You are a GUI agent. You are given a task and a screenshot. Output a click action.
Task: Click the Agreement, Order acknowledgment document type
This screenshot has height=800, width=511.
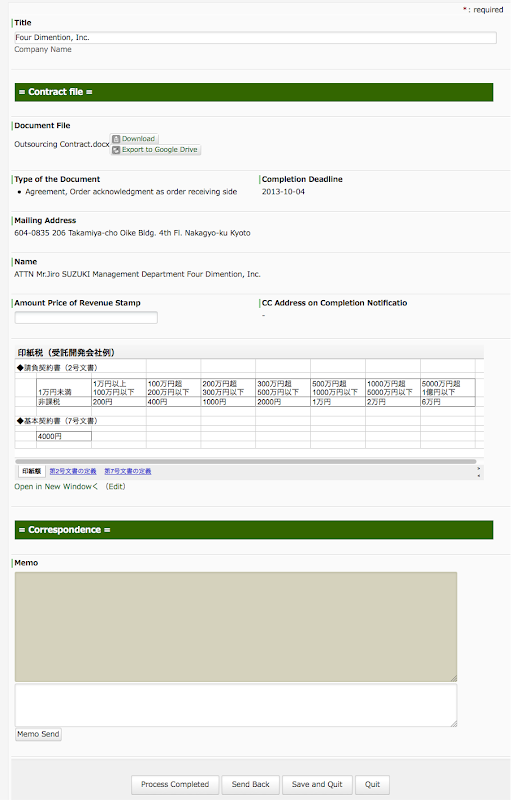(x=131, y=192)
